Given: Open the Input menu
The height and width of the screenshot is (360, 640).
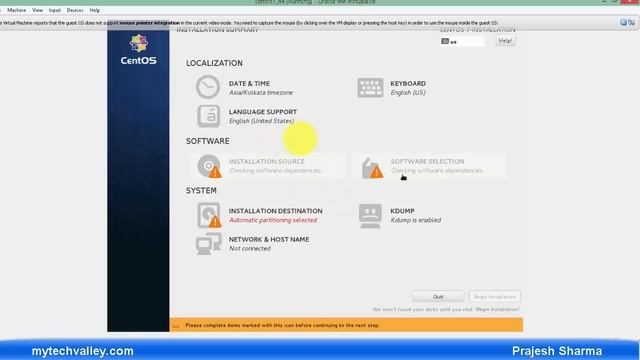Looking at the screenshot, I should [x=55, y=10].
